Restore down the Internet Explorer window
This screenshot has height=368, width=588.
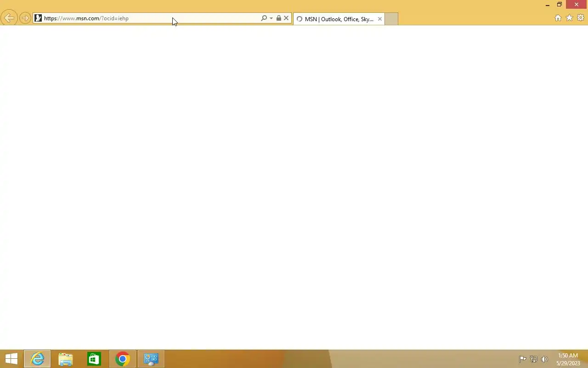[x=560, y=5]
